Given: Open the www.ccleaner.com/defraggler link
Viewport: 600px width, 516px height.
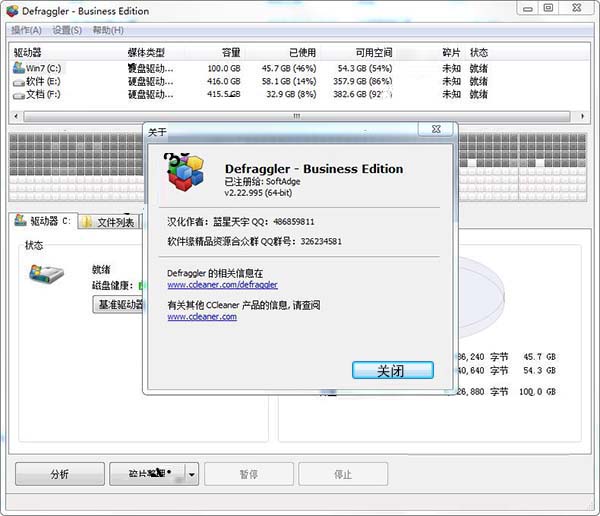Looking at the screenshot, I should tap(222, 285).
